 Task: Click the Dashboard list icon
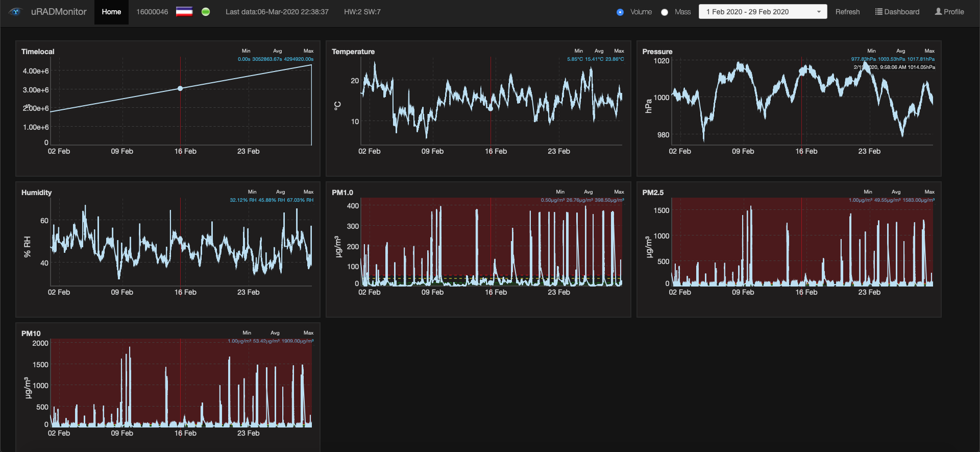pos(878,12)
